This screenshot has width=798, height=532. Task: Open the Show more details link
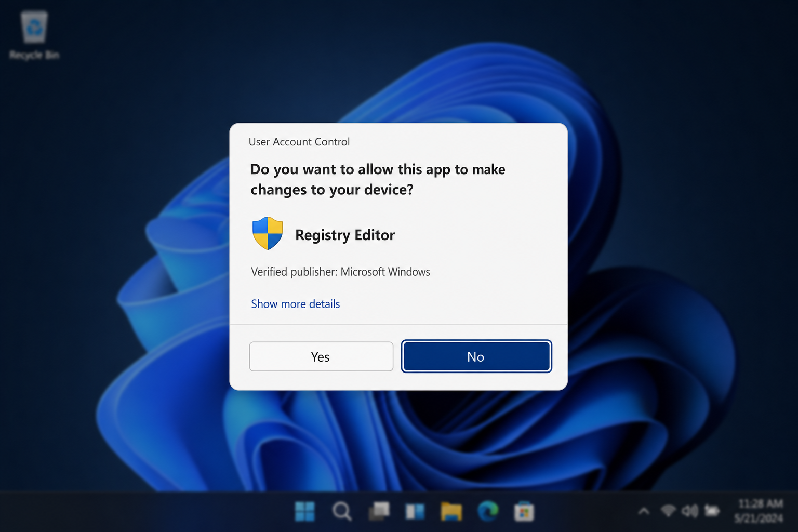coord(295,304)
